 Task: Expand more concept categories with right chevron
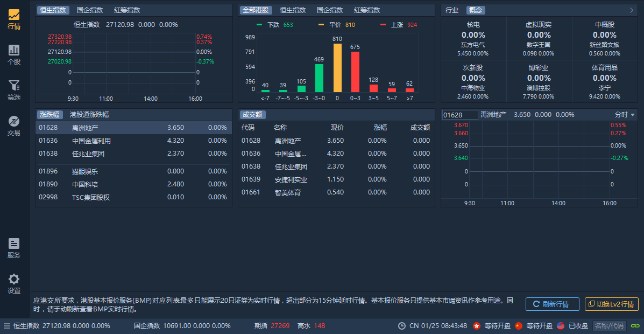coord(632,10)
